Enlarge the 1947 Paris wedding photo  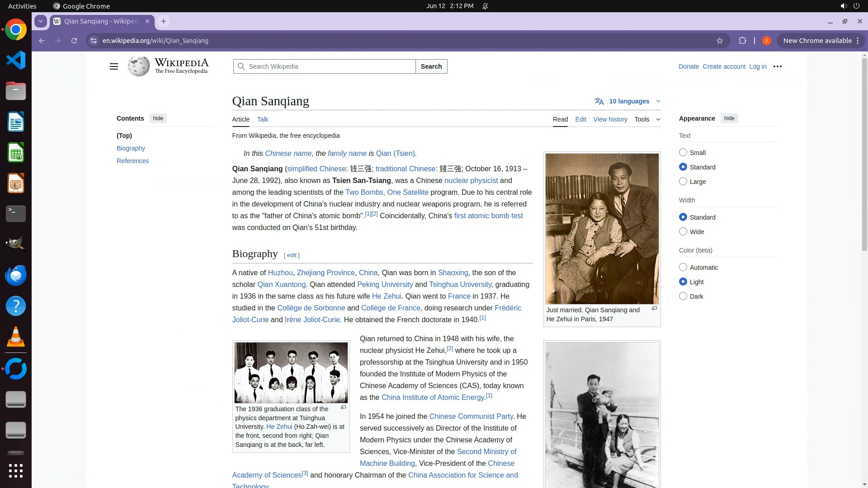[654, 309]
